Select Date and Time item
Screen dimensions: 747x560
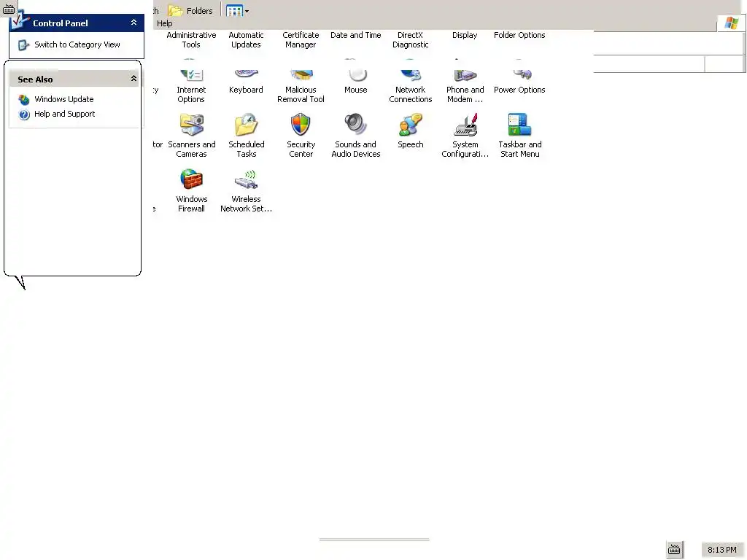356,35
